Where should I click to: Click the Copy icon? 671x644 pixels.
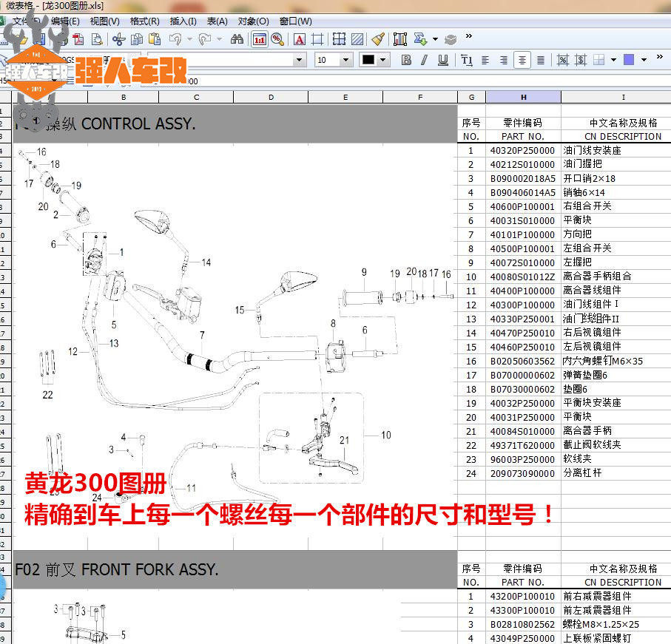[x=137, y=40]
